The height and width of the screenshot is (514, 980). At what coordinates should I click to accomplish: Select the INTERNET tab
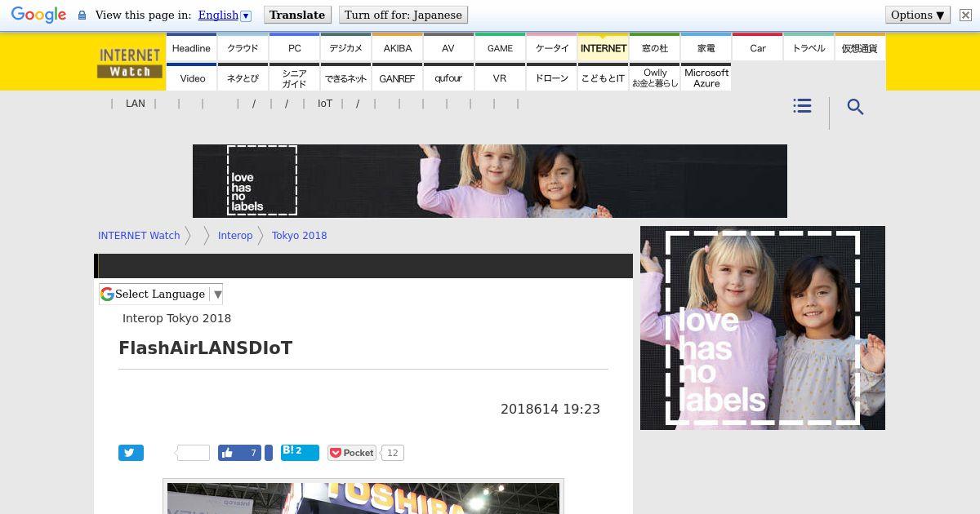coord(603,47)
